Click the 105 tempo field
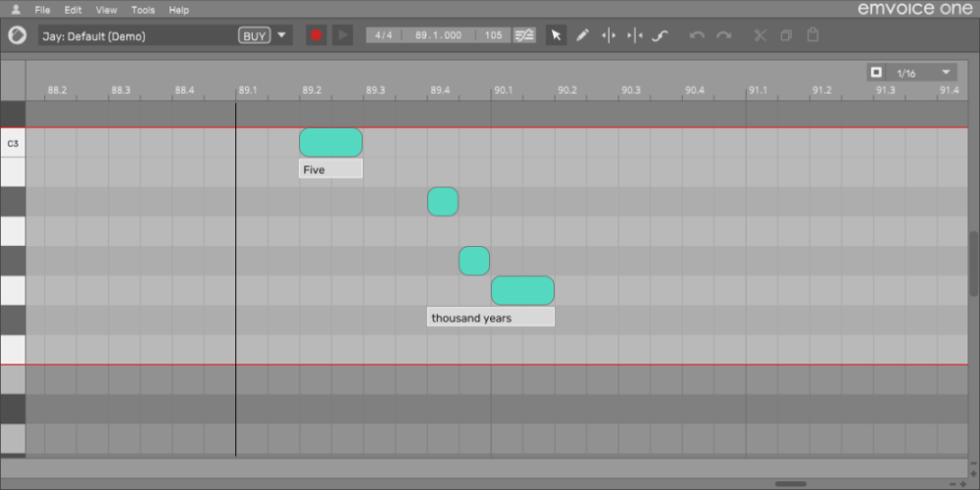980x490 pixels. click(x=493, y=35)
